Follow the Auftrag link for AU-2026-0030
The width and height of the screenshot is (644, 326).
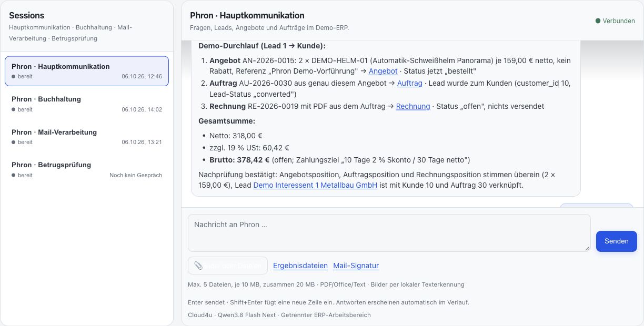(x=410, y=83)
